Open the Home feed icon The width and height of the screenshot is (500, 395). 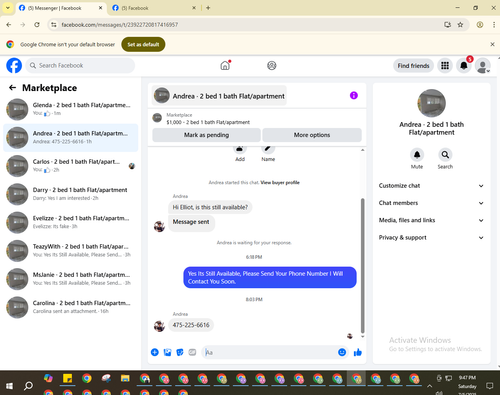[225, 65]
